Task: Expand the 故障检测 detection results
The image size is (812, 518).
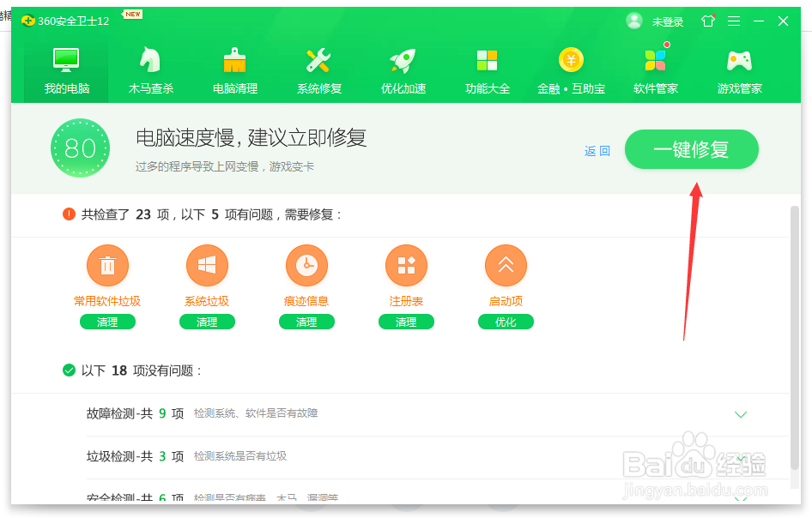Action: tap(741, 414)
